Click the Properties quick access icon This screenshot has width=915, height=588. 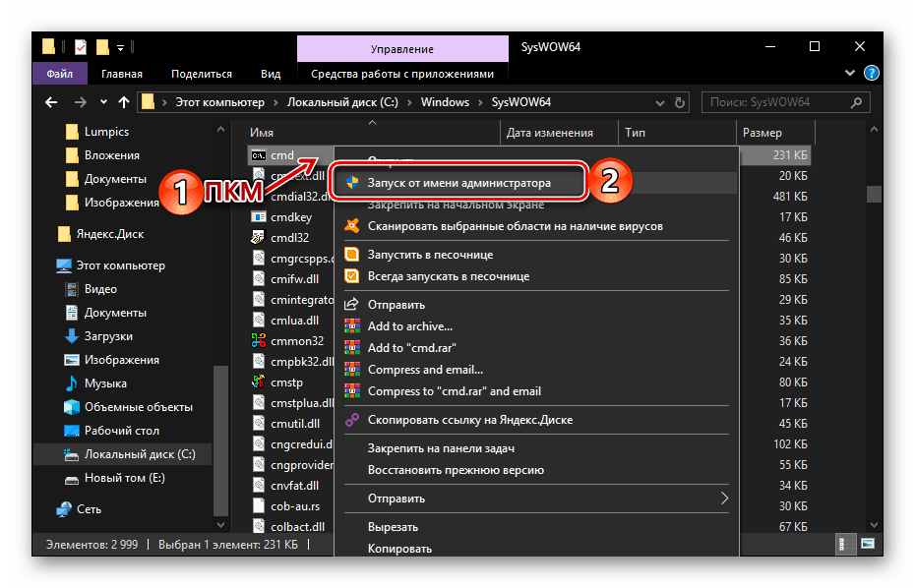coord(81,47)
